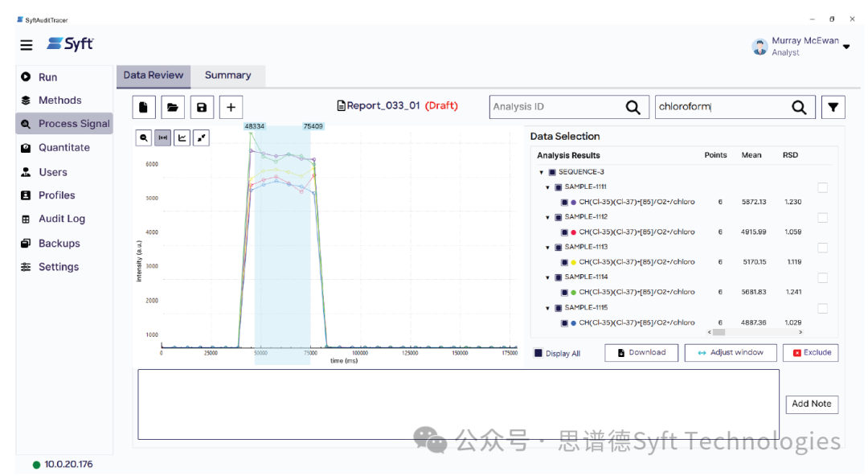This screenshot has height=476, width=868.
Task: Click the Syft logo
Action: (x=70, y=43)
